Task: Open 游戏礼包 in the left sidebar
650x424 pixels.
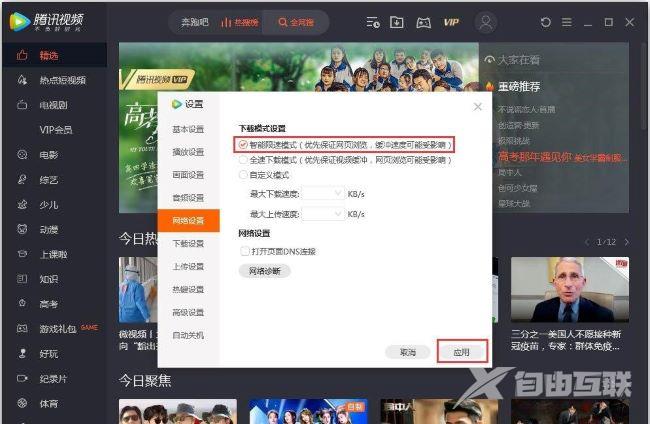Action: [x=55, y=329]
